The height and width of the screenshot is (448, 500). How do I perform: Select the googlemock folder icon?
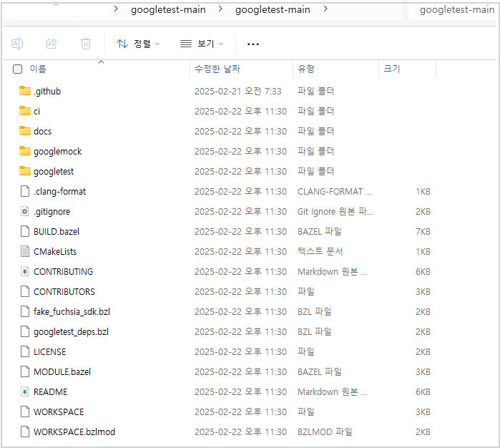pos(25,151)
